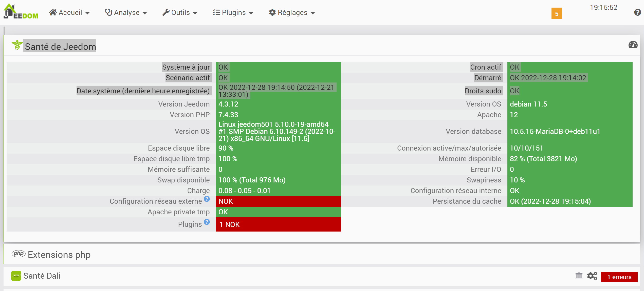Click the help question mark in the top bar
Viewport: 644px width, 291px height.
(x=637, y=12)
